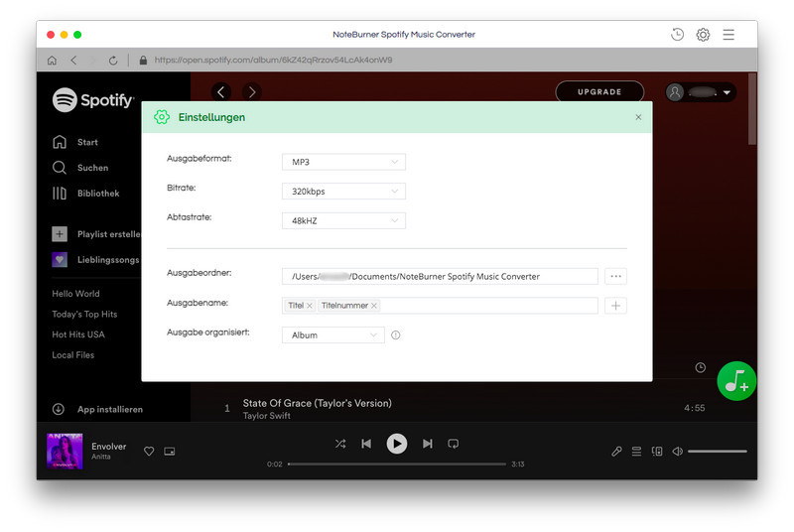Click the page vertical scrollbar
Image resolution: width=794 pixels, height=532 pixels.
tap(752, 109)
